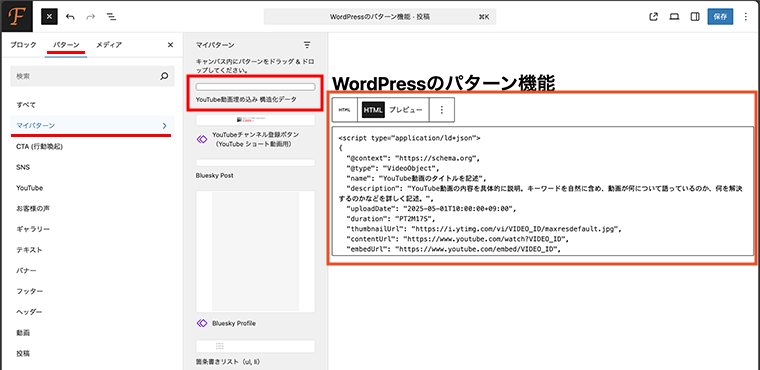
Task: Open the command palette title bar
Action: pos(380,16)
